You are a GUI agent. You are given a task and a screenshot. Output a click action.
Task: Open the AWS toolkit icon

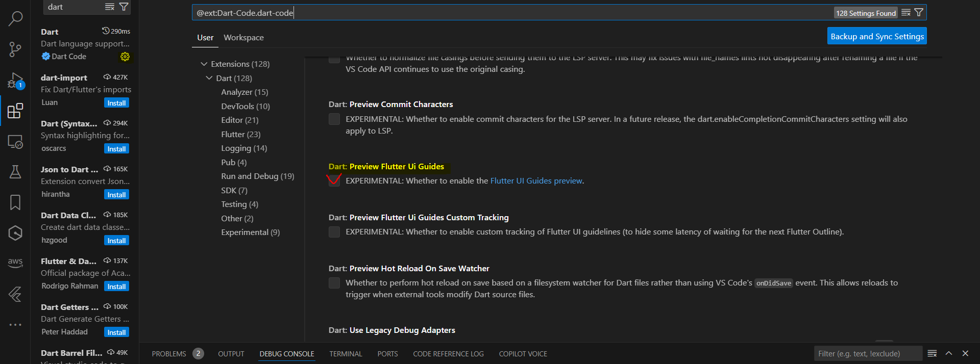click(x=15, y=263)
